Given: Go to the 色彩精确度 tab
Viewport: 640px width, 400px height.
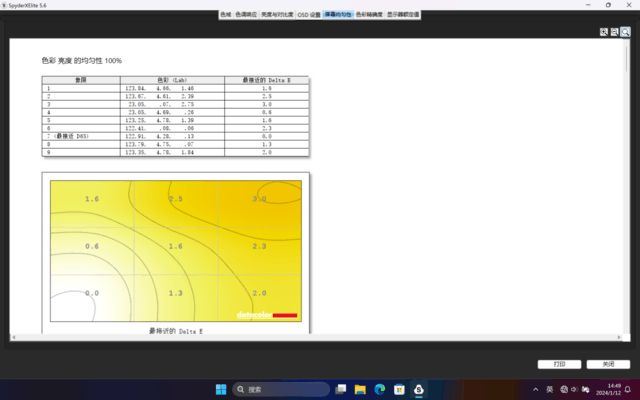Looking at the screenshot, I should point(369,16).
